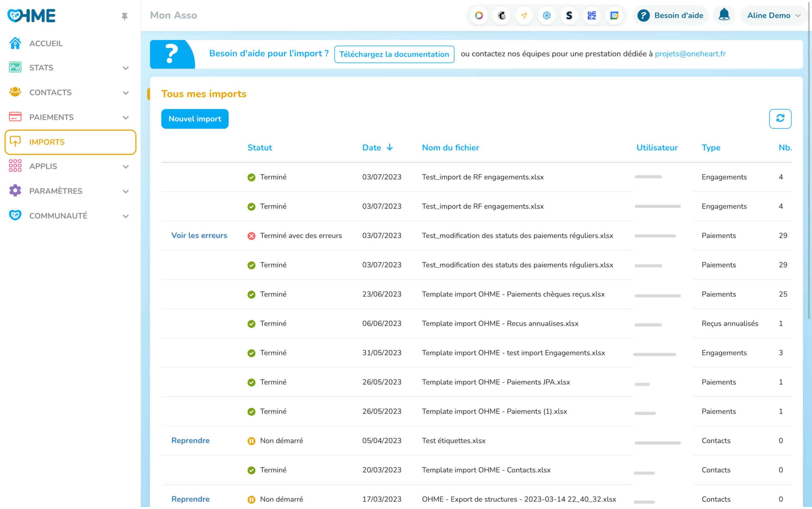Open the Mailchimp integration icon
Image resolution: width=812 pixels, height=509 pixels.
(x=501, y=16)
